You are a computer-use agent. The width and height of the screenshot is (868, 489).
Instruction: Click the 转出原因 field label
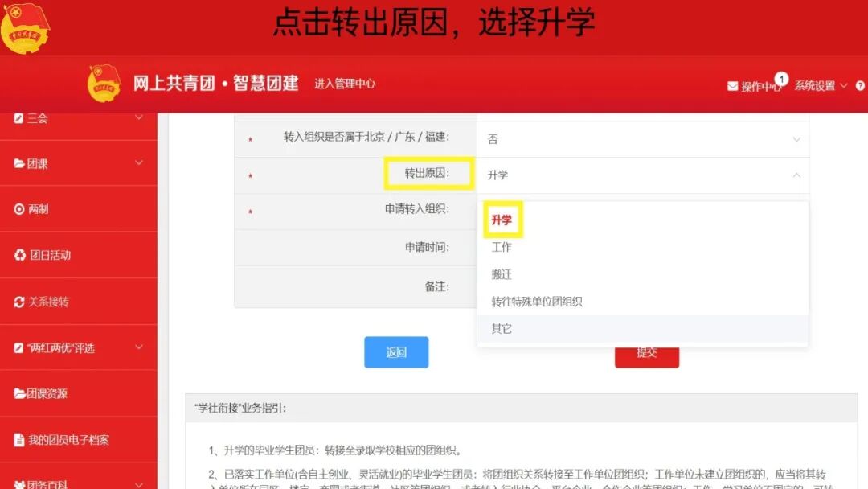point(427,173)
